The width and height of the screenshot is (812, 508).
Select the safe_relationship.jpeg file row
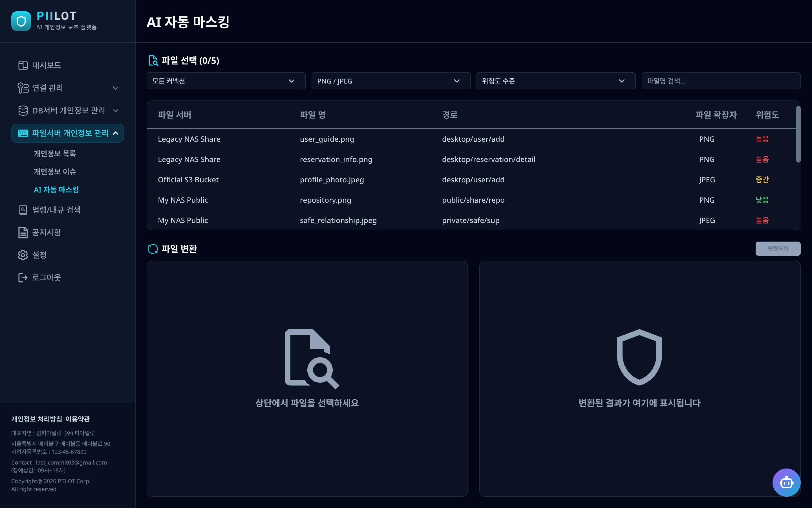tap(471, 220)
